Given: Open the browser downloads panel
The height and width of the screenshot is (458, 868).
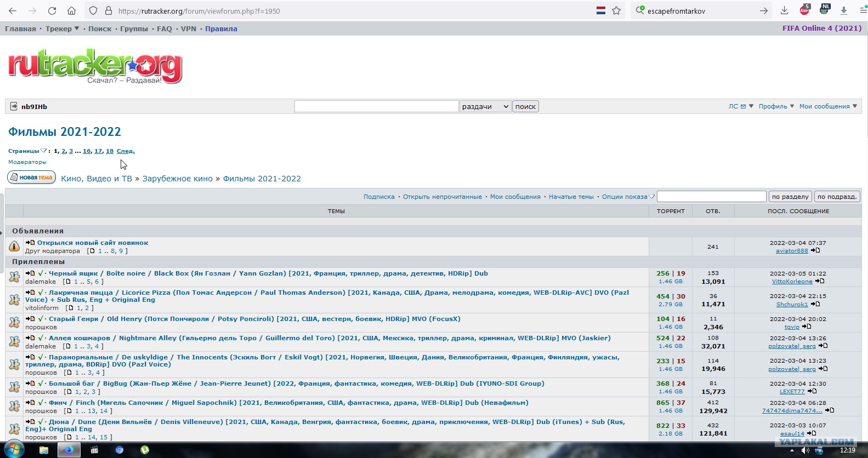Looking at the screenshot, I should pos(785,11).
